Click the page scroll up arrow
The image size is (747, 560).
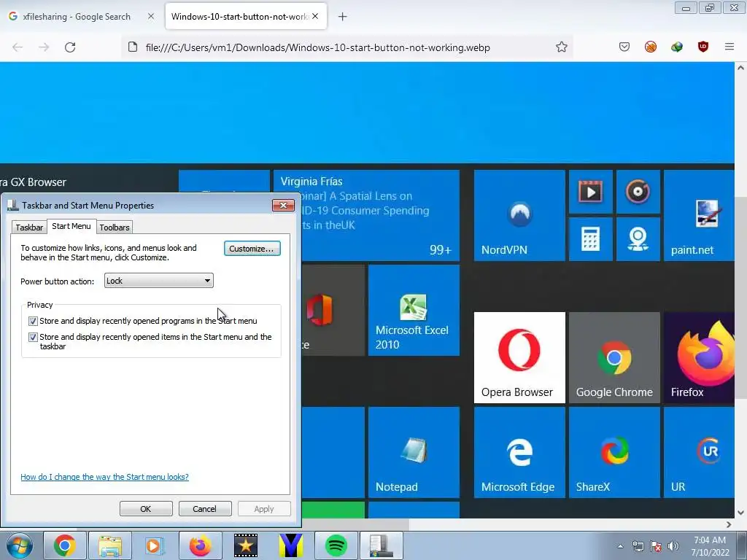click(740, 68)
